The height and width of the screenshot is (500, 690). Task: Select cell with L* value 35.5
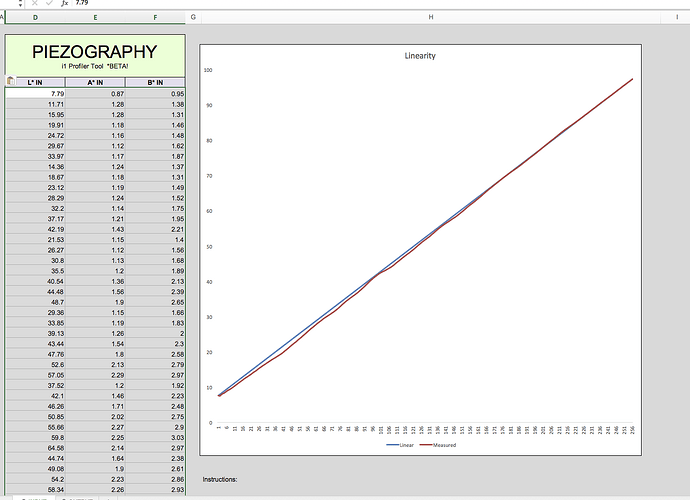[35, 271]
